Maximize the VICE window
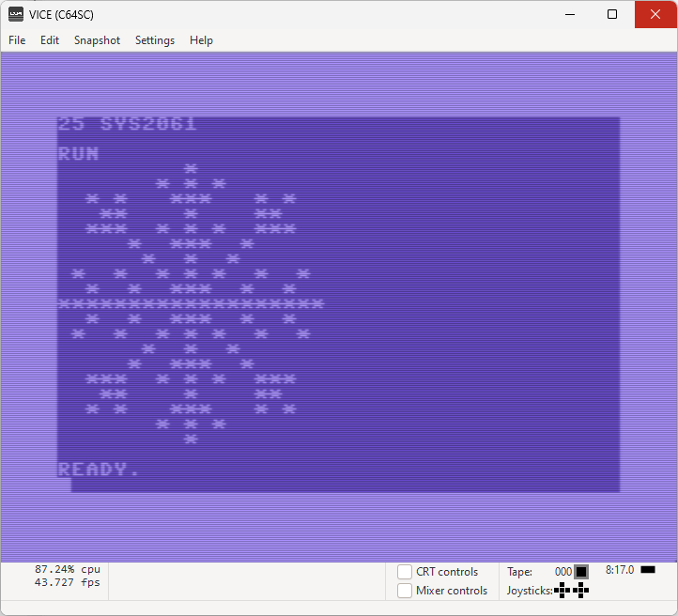The image size is (678, 616). pos(612,14)
